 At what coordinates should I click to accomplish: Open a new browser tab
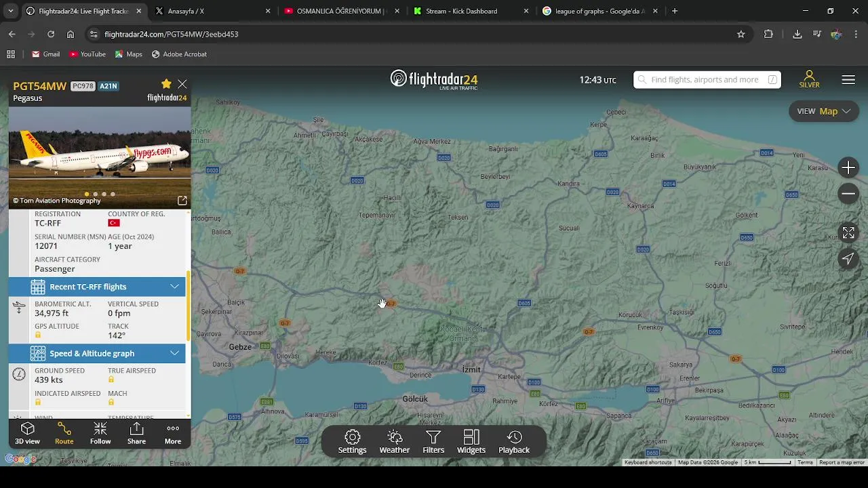click(x=674, y=11)
